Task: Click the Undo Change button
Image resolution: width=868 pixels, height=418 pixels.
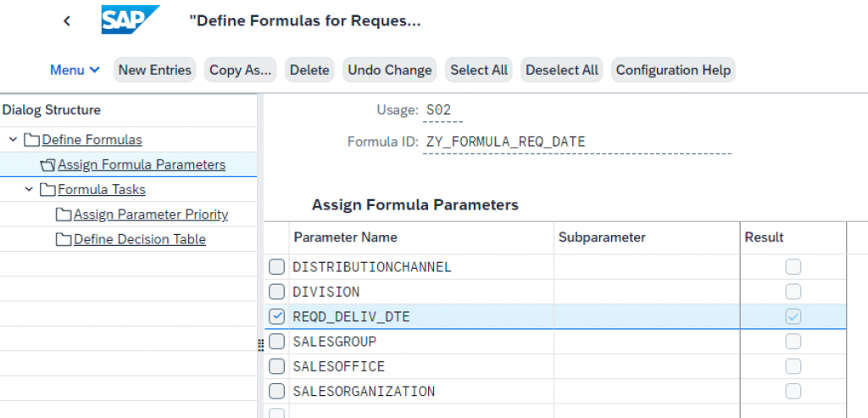Action: tap(390, 70)
